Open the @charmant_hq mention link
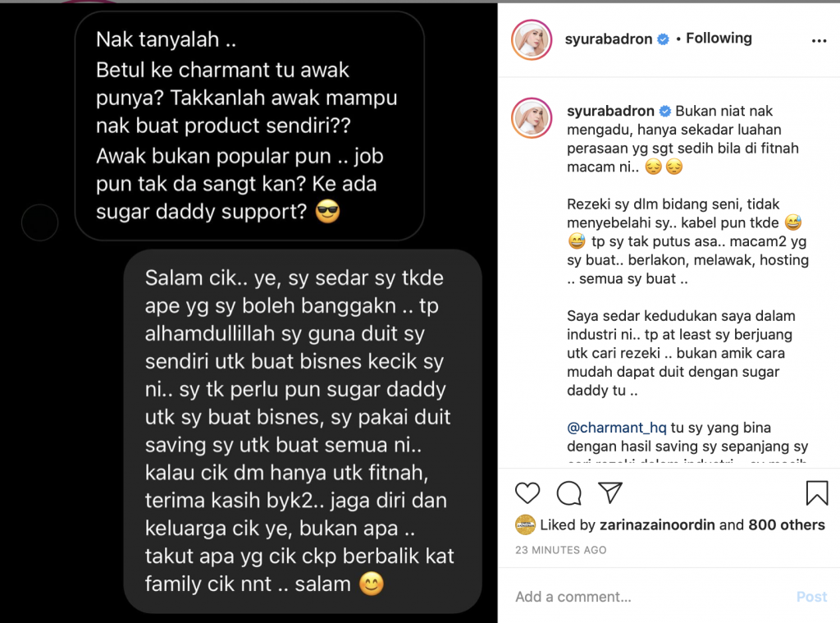 click(x=617, y=428)
